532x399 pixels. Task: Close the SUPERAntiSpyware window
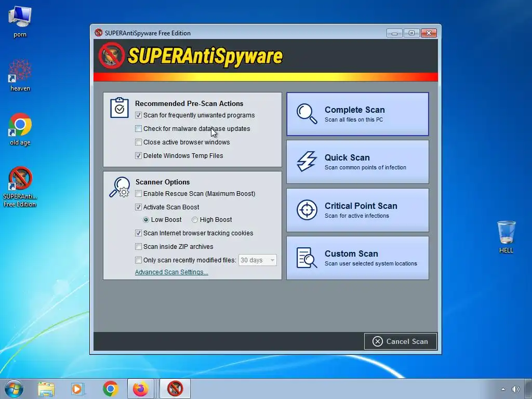(x=429, y=33)
